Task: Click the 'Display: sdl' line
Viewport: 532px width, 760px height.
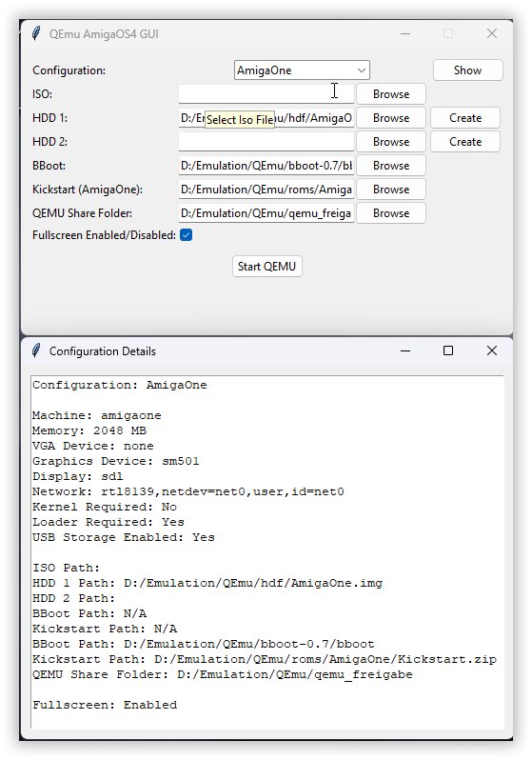Action: (77, 476)
